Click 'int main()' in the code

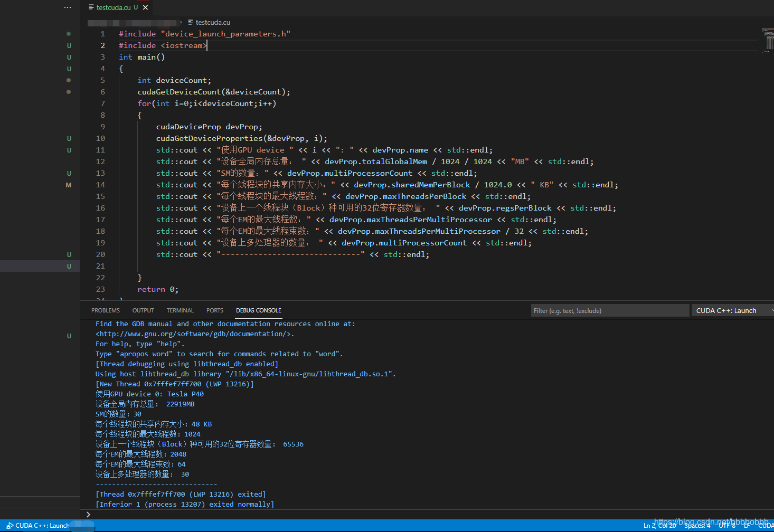pos(142,57)
